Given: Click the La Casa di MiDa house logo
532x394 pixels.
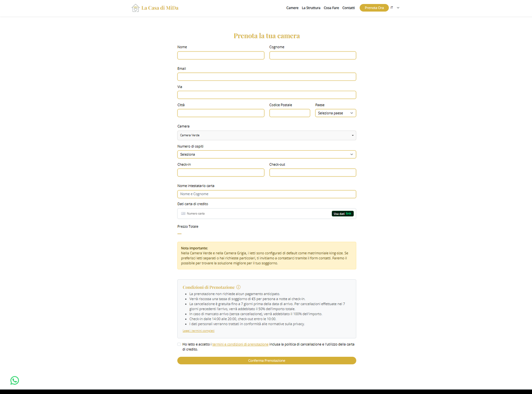Looking at the screenshot, I should [x=135, y=8].
